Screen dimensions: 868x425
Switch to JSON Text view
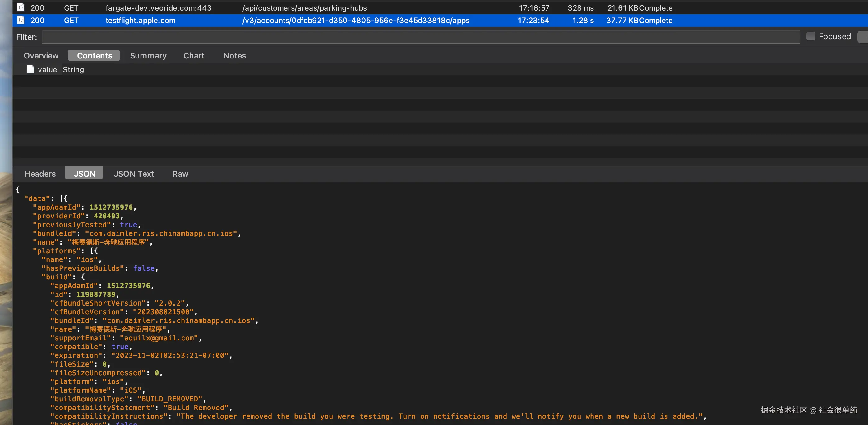click(133, 174)
